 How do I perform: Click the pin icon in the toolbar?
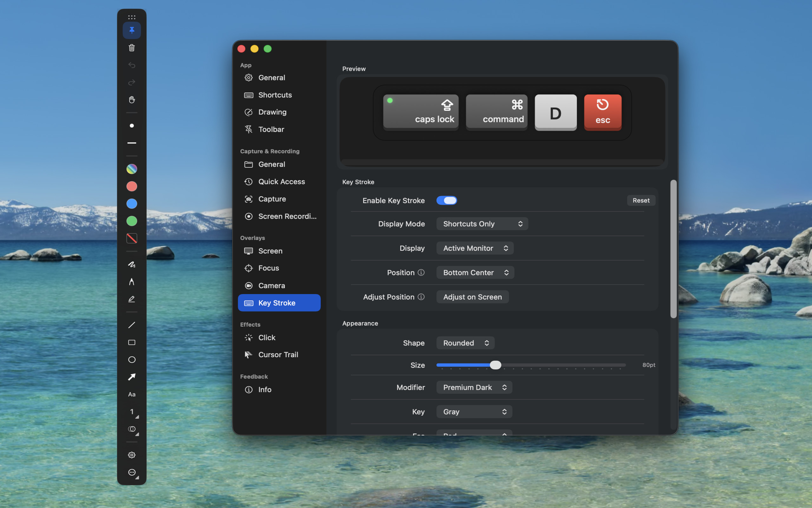click(132, 30)
